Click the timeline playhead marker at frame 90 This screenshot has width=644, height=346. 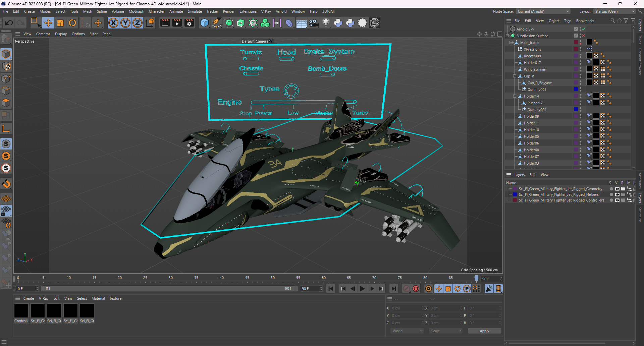point(476,278)
